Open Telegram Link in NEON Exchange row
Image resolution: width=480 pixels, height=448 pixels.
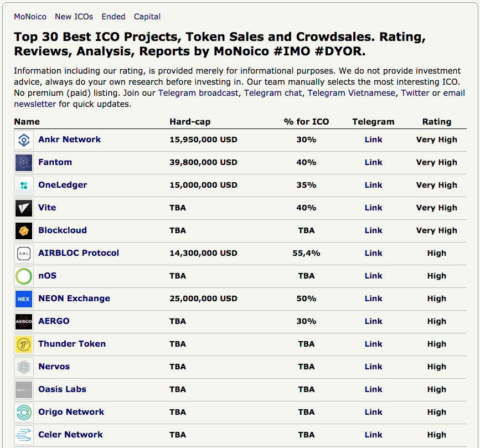coord(374,298)
